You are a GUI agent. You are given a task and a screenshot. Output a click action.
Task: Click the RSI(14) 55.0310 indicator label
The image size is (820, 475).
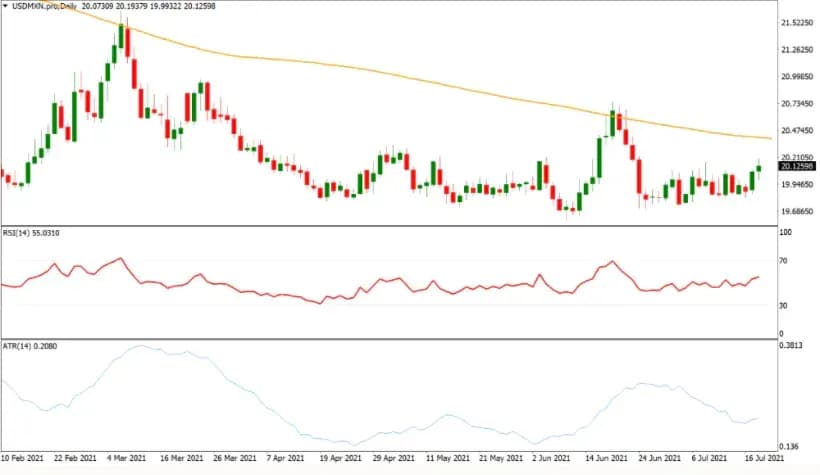click(31, 233)
